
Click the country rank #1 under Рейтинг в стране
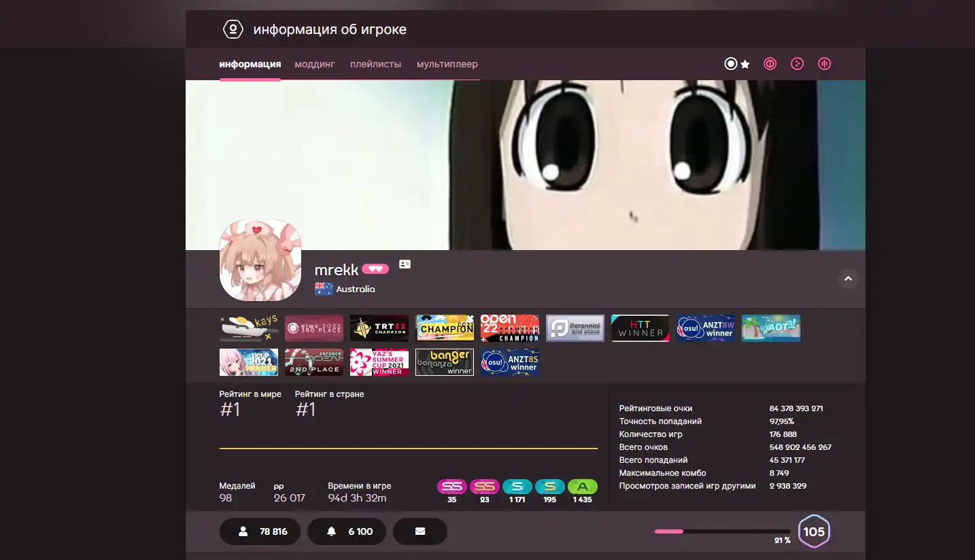(306, 410)
